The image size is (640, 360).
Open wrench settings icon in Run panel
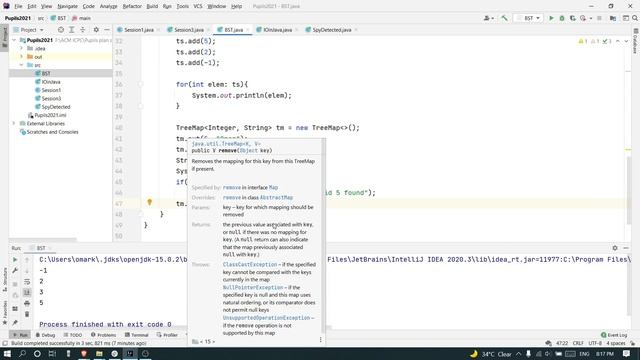click(x=15, y=270)
